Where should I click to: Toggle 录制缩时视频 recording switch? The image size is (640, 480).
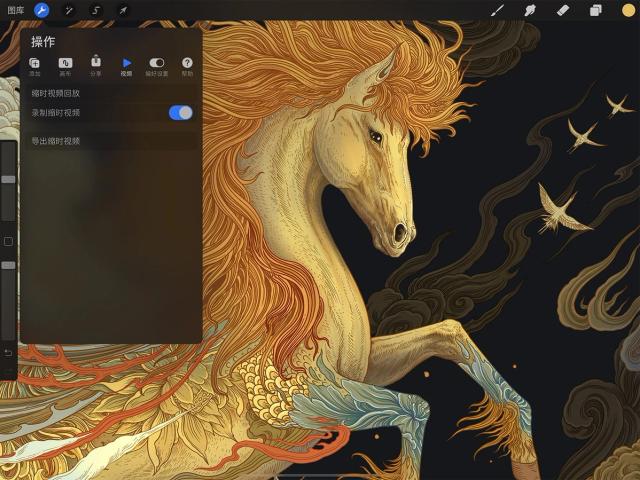click(180, 113)
